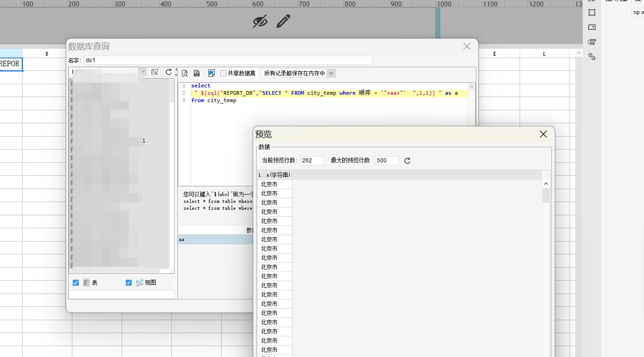Click the 'np w' field in right panel
Screen dimensions: 644x357
[638, 12]
